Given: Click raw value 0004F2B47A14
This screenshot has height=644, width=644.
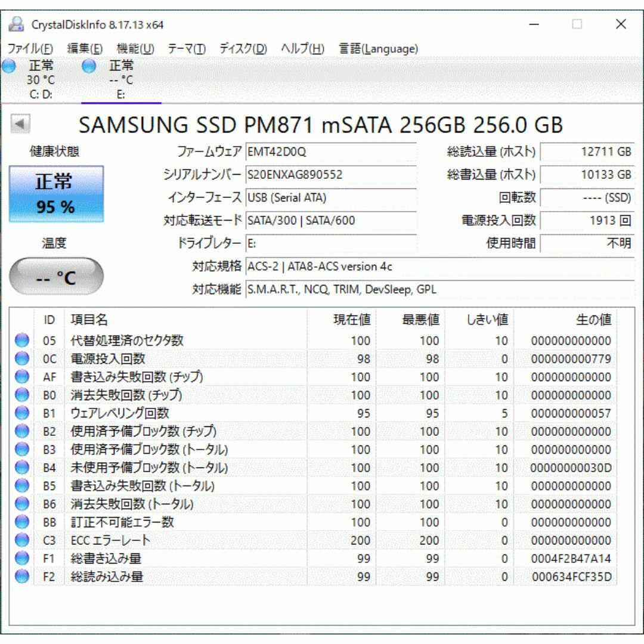Looking at the screenshot, I should 571,558.
